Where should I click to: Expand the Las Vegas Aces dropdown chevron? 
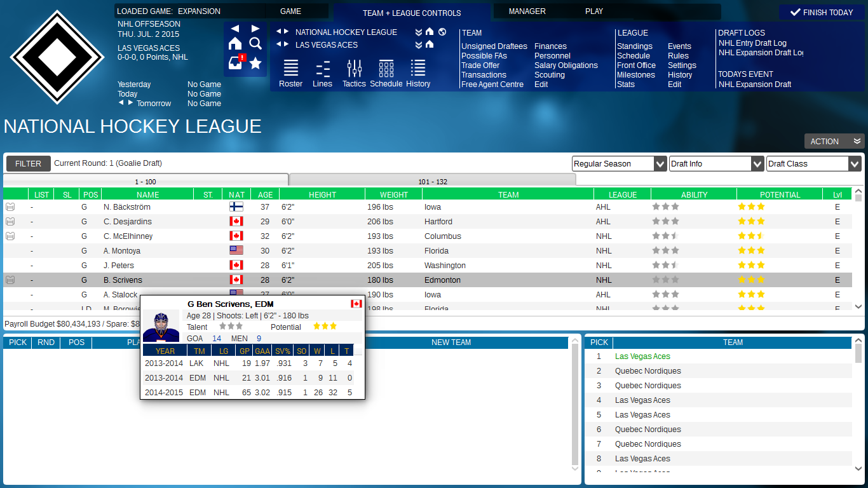point(419,44)
